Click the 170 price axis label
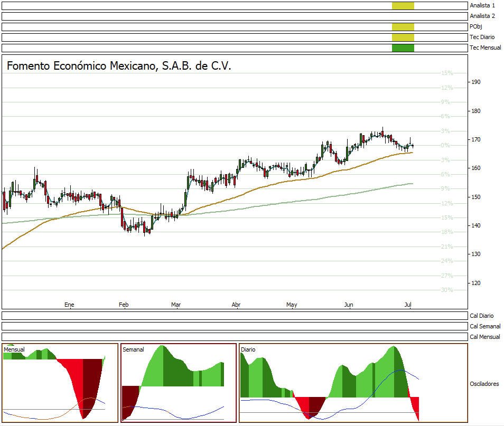Screen dimensions: 504x426 point(475,140)
